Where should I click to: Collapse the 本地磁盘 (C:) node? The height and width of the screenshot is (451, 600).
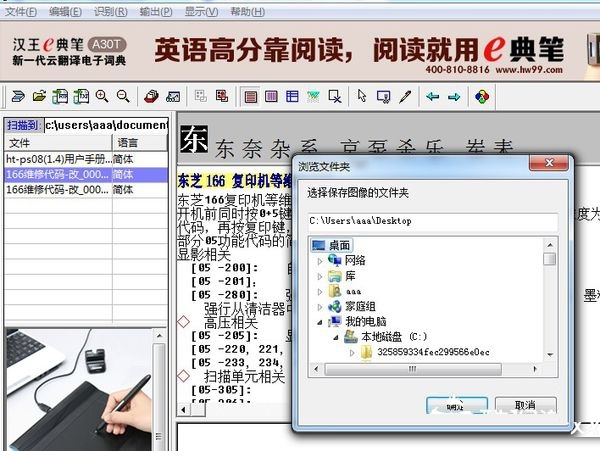(x=336, y=337)
